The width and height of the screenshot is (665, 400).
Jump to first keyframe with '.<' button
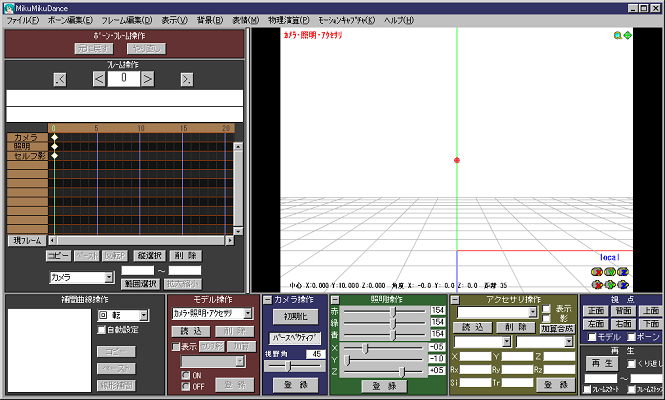pyautogui.click(x=60, y=79)
